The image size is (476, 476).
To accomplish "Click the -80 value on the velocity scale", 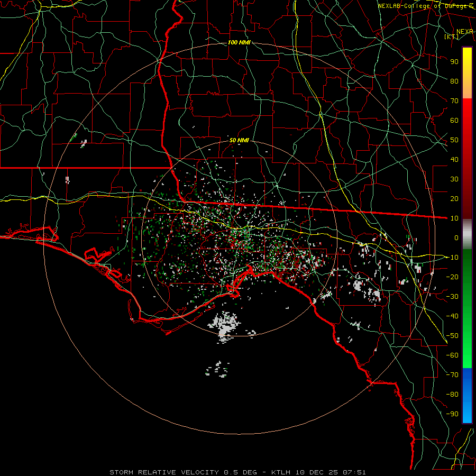I will coord(452,395).
